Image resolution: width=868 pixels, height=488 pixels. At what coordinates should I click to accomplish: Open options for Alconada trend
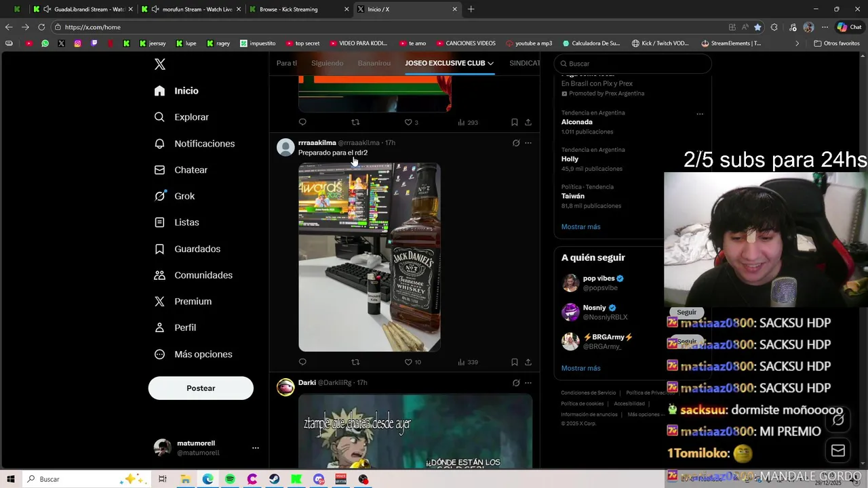point(700,114)
